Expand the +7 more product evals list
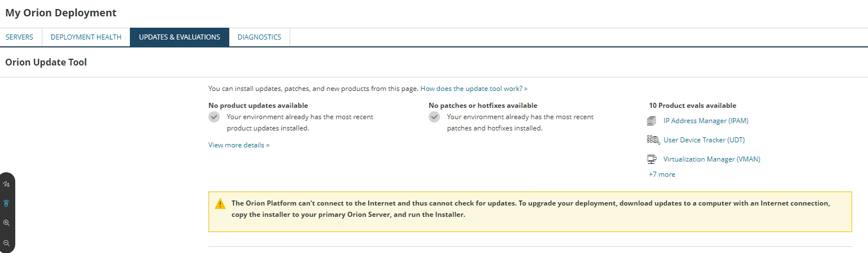 662,175
